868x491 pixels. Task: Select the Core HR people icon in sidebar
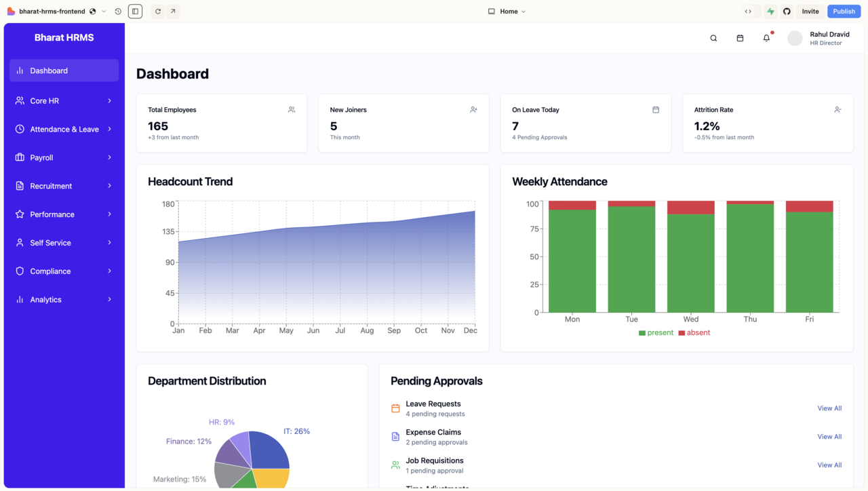(x=19, y=100)
